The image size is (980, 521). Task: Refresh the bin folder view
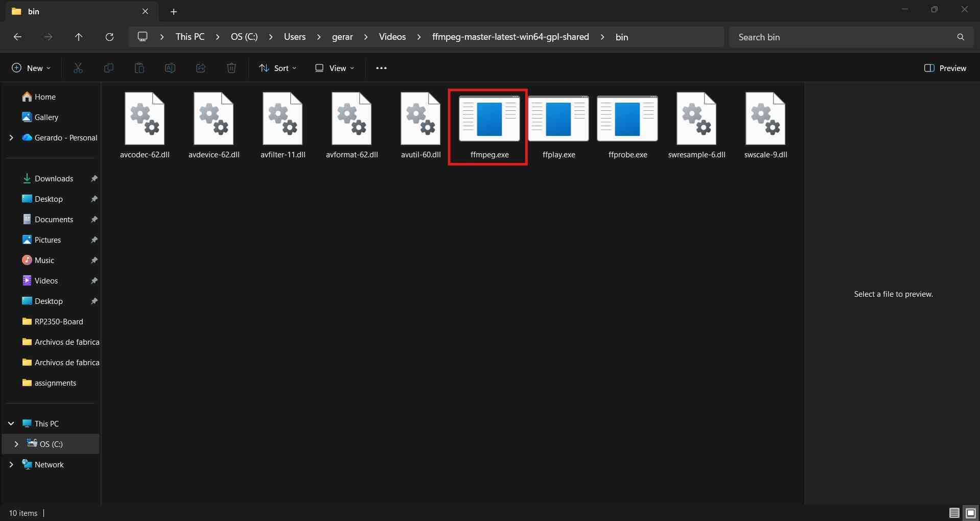click(109, 37)
